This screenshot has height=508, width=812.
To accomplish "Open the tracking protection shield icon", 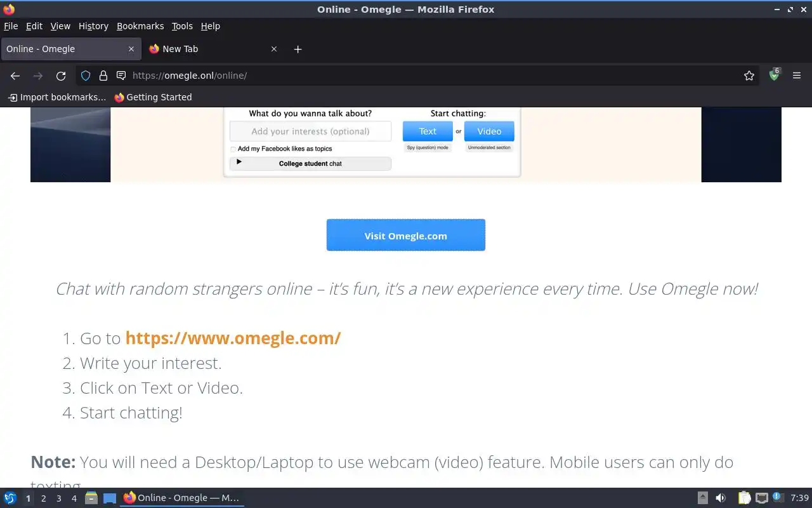I will [x=86, y=76].
